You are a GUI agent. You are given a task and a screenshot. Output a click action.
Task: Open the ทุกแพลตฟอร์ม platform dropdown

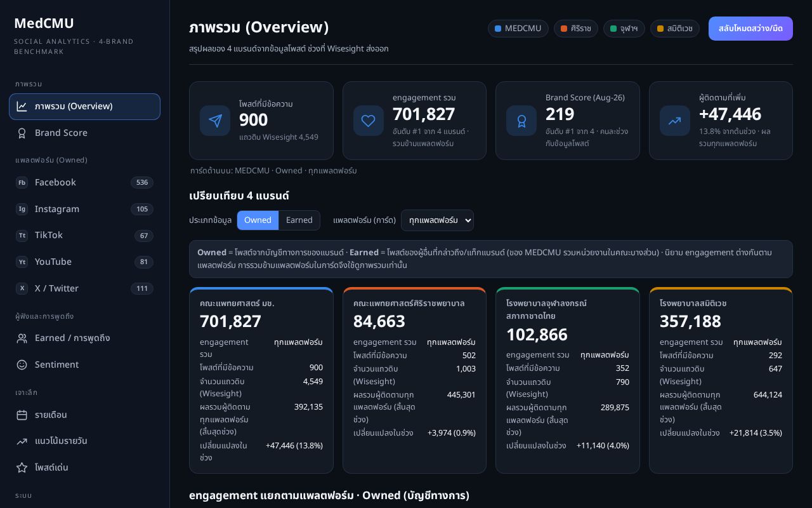pyautogui.click(x=437, y=220)
